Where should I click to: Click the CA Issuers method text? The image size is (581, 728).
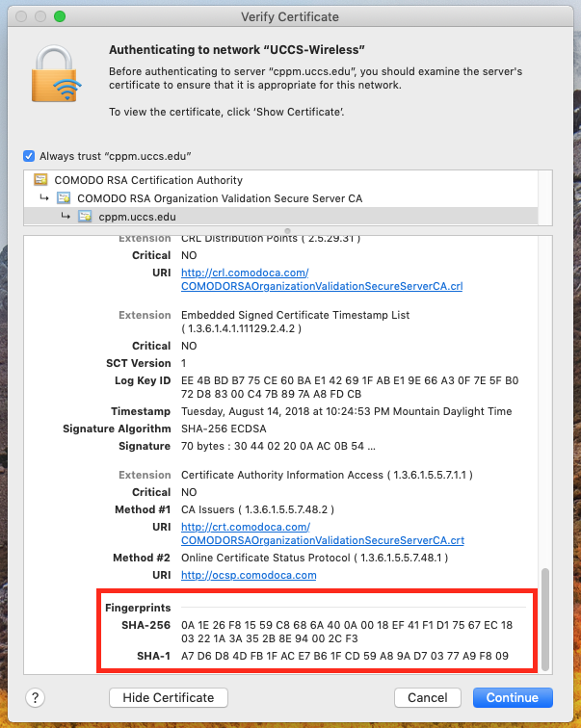257,509
